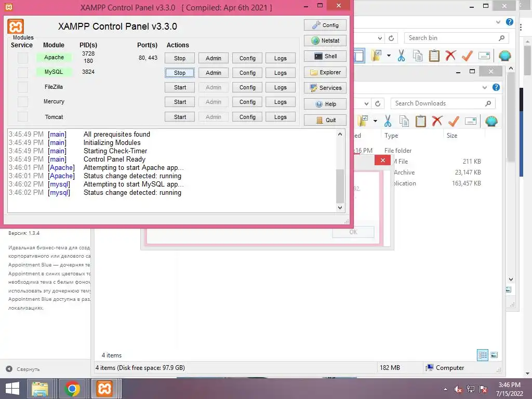Open File Explorer from the taskbar
This screenshot has width=532, height=399.
(39, 389)
